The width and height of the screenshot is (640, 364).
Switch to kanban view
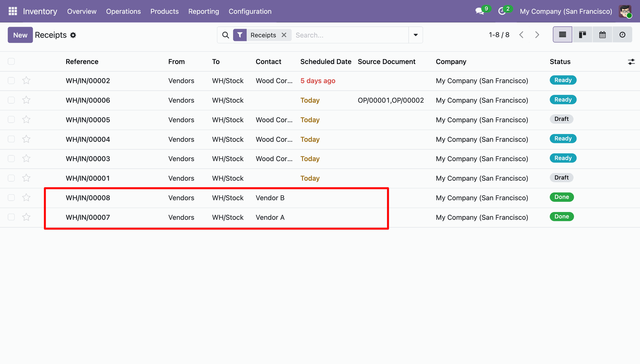(x=582, y=35)
